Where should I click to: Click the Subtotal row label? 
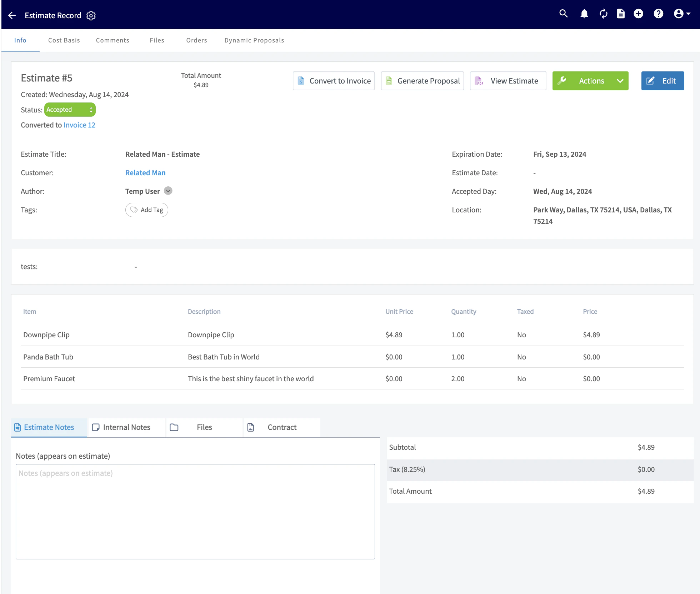[x=402, y=447]
